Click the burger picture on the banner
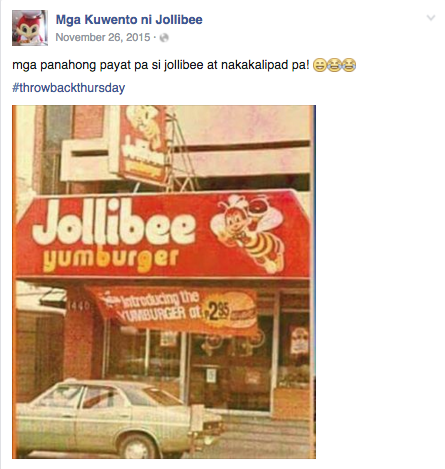The image size is (445, 469). point(243,310)
